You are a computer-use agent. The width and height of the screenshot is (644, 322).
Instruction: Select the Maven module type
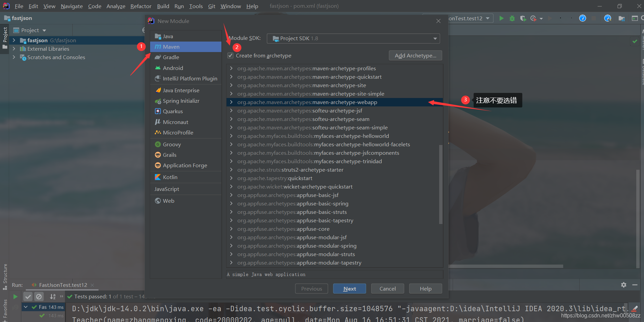tap(186, 47)
